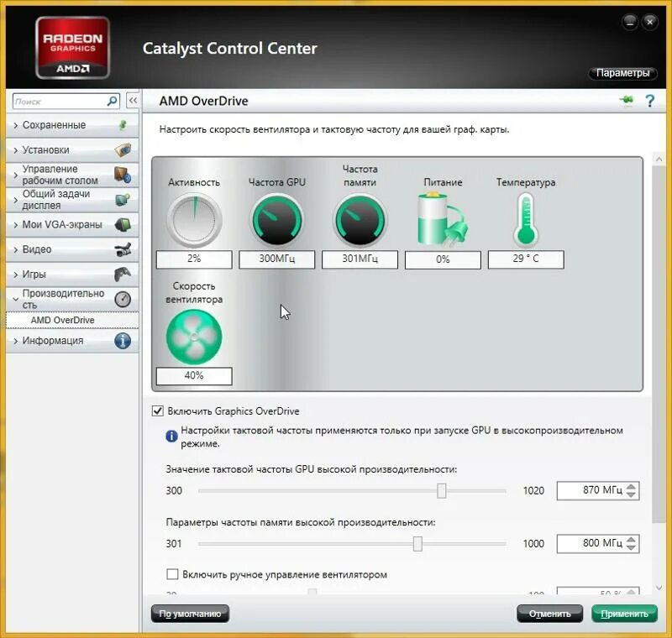Click the Radeon Graphics AMD logo

coord(72,48)
